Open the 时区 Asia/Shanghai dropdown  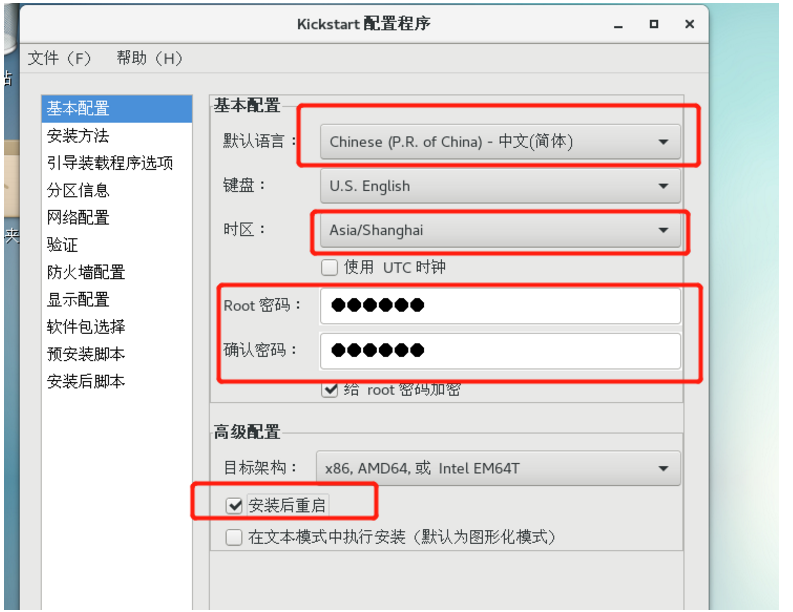point(500,230)
